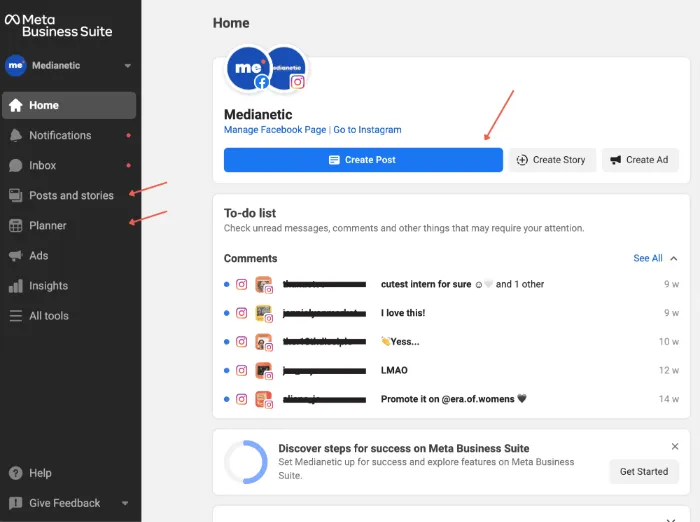This screenshot has height=522, width=700.
Task: Click the All tools hamburger icon
Action: (16, 316)
